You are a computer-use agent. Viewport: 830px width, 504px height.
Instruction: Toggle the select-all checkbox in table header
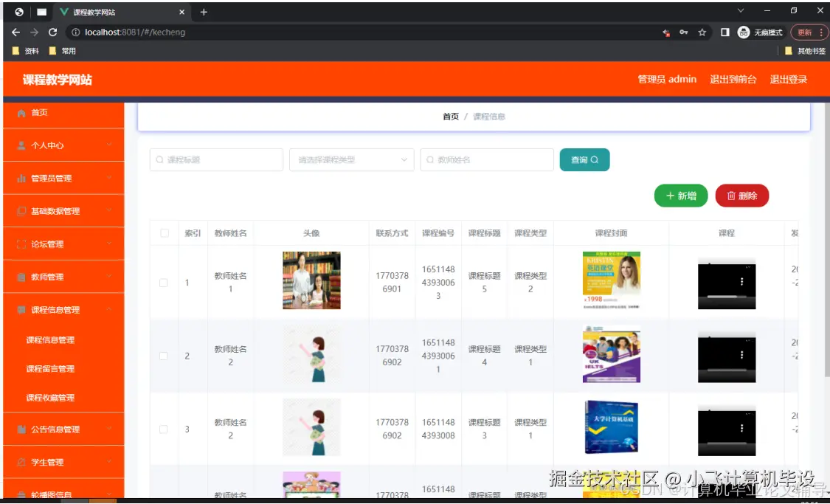pyautogui.click(x=163, y=232)
